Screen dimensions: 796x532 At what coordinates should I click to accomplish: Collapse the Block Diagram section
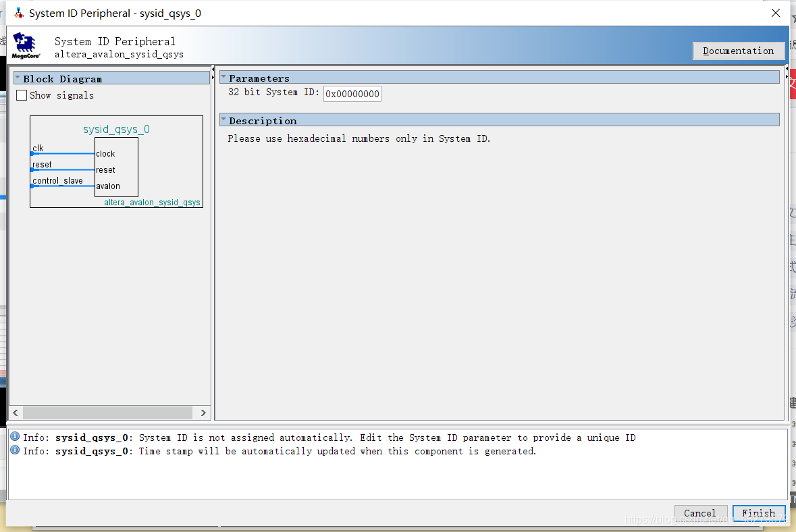(18, 78)
